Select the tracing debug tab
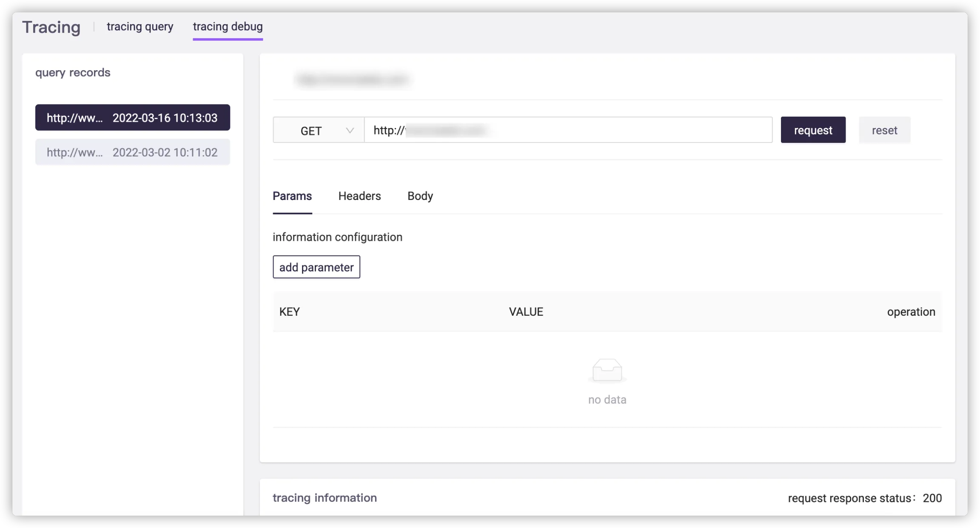Image resolution: width=980 pixels, height=528 pixels. 228,27
